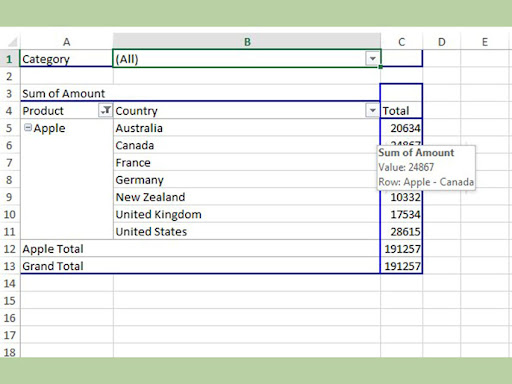Click the Select All corner triangle
The image size is (512, 384).
[13, 42]
